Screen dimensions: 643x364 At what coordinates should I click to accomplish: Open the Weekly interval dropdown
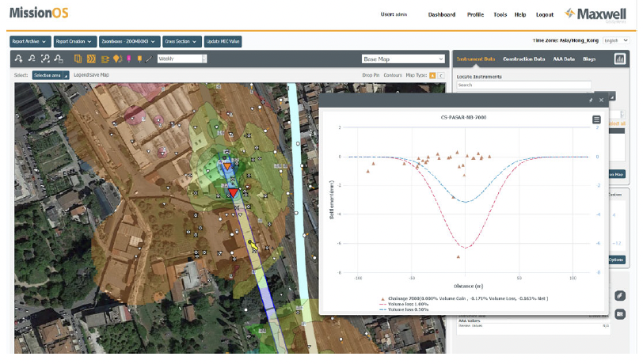click(x=181, y=59)
